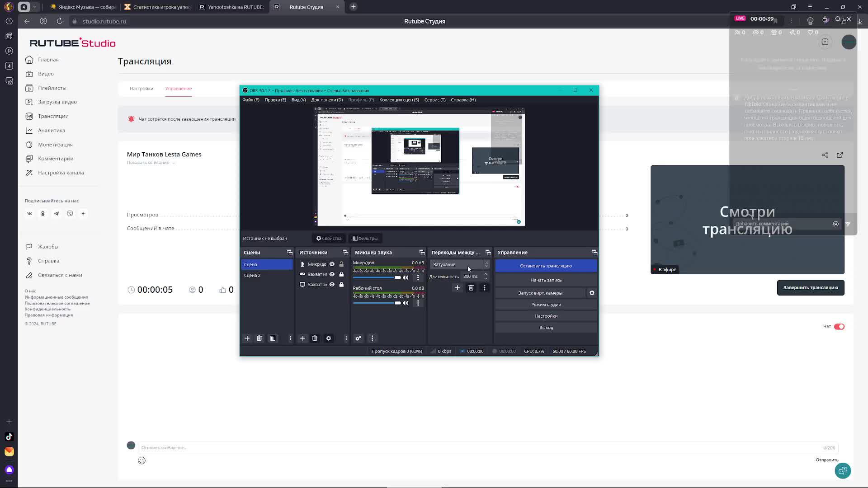Open Микр/доп mixer options three dots
The height and width of the screenshot is (488, 868).
418,277
